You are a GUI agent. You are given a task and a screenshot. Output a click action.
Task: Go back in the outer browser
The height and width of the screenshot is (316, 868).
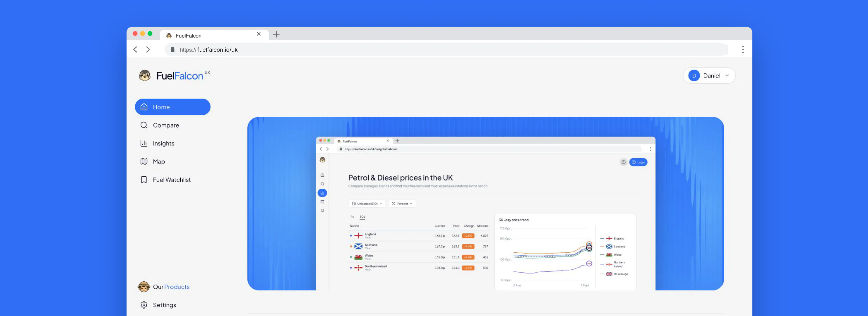(135, 49)
